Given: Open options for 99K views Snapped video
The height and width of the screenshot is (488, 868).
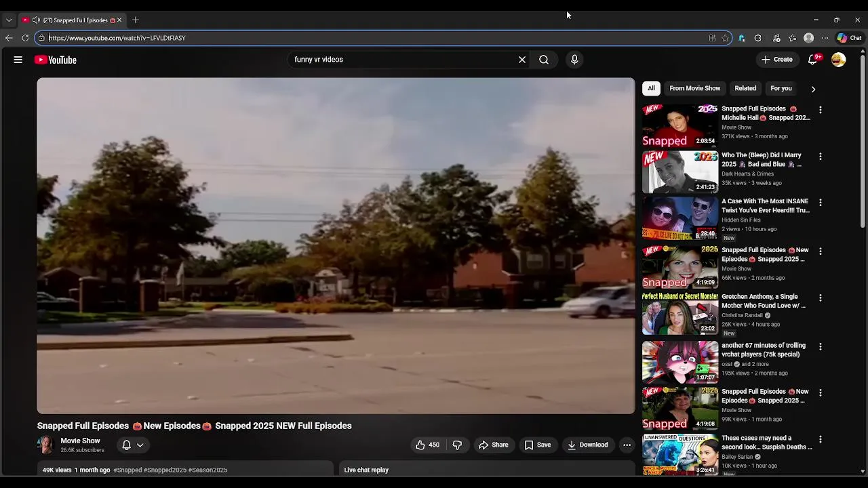Looking at the screenshot, I should 820,393.
